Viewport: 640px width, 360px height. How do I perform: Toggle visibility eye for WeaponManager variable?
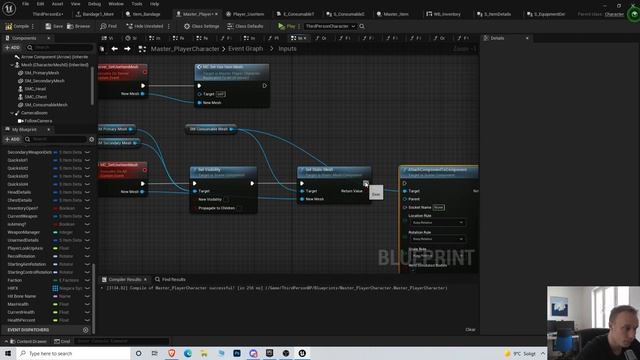(x=87, y=232)
